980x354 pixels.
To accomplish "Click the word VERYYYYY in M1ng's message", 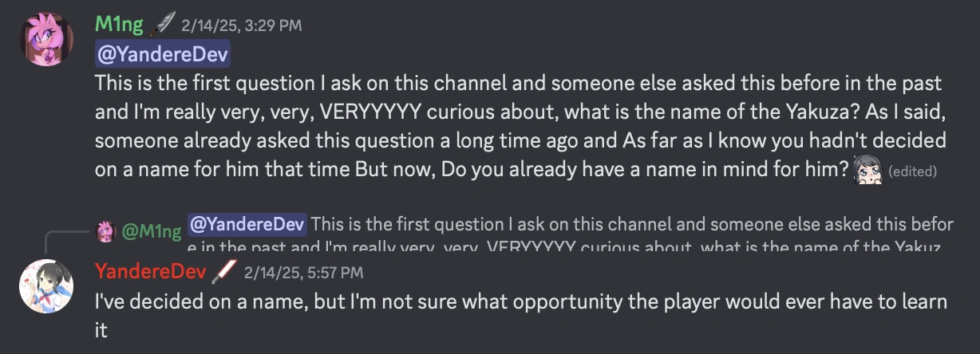I will click(370, 112).
